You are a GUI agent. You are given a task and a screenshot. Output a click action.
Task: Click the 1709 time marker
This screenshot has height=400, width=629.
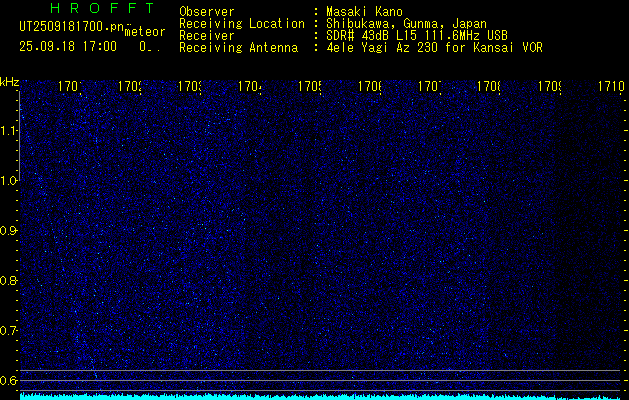point(550,87)
